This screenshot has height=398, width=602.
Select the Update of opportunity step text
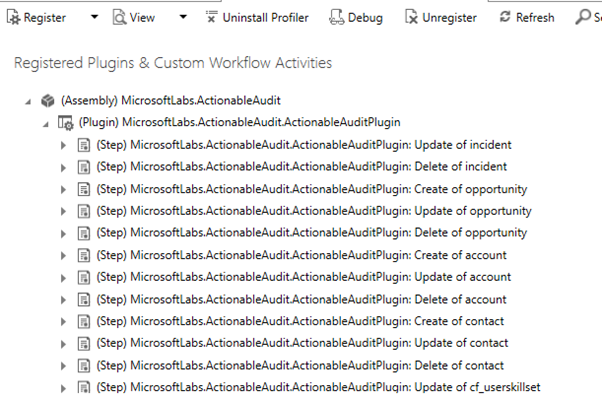tap(314, 211)
